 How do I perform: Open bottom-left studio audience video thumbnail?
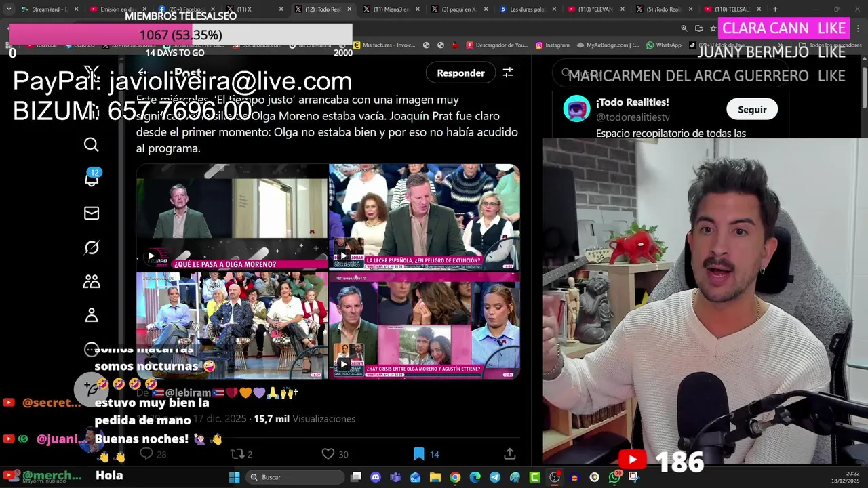tap(232, 325)
